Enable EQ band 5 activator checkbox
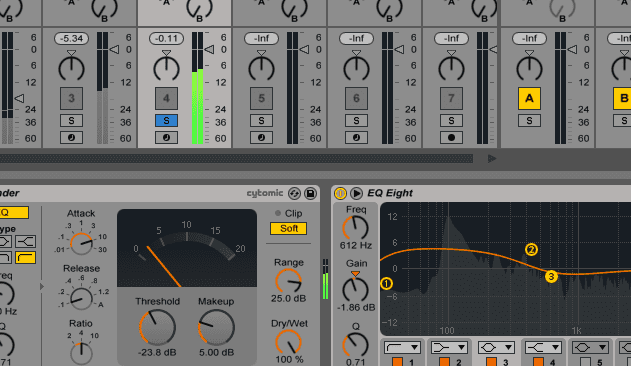631x366 pixels. [x=586, y=362]
